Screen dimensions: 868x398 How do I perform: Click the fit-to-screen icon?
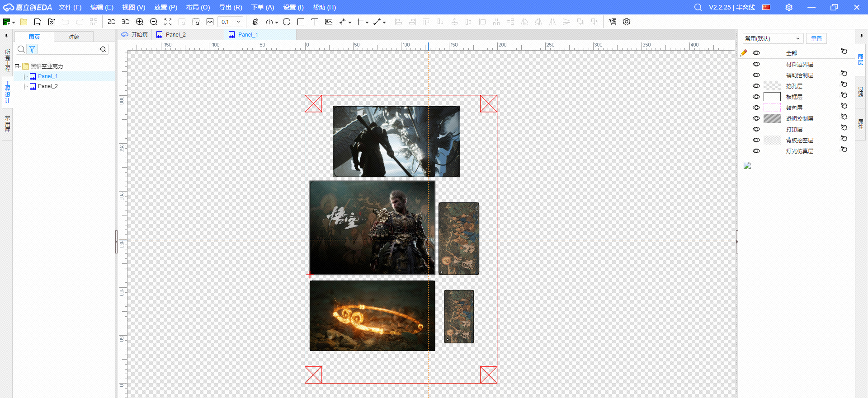click(168, 22)
